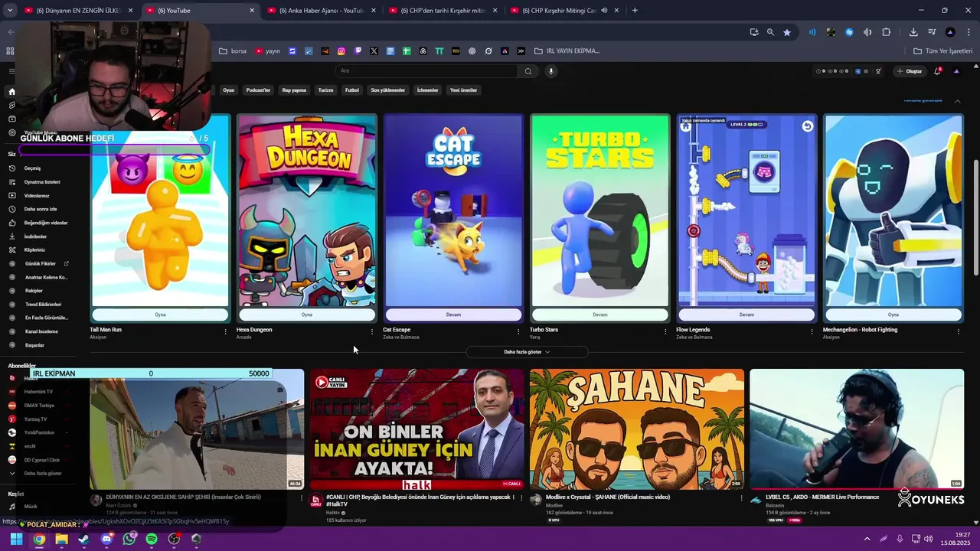Image resolution: width=980 pixels, height=551 pixels.
Task: Open Beğendiğim videolar in sidebar
Action: (45, 223)
